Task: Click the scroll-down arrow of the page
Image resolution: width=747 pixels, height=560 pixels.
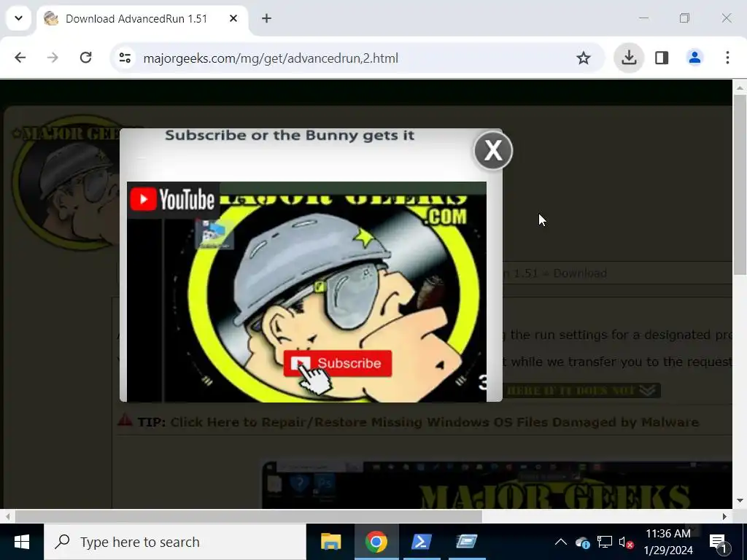Action: [740, 500]
